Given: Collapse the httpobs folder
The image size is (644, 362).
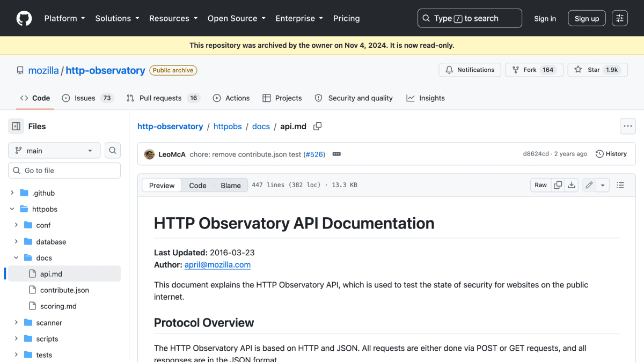Looking at the screenshot, I should [12, 209].
